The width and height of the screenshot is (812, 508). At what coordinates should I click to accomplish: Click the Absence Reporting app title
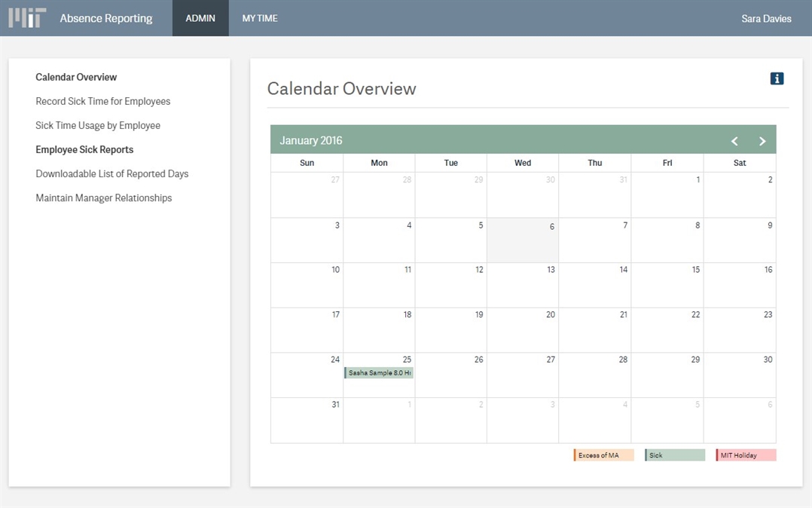[x=106, y=18]
